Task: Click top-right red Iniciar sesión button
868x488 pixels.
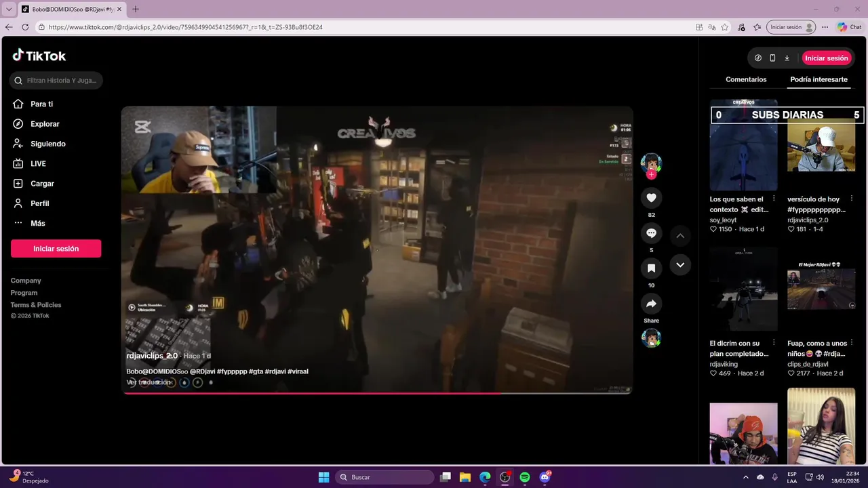Action: point(827,58)
